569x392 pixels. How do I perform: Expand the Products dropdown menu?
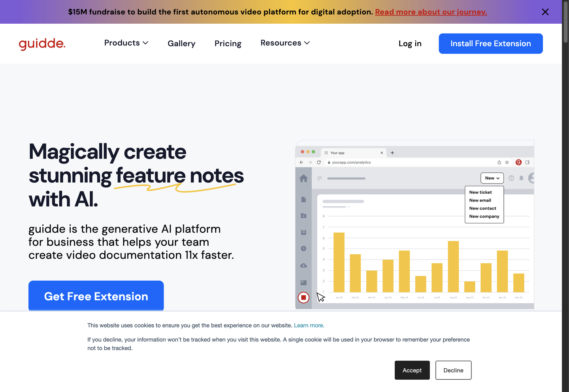(126, 43)
